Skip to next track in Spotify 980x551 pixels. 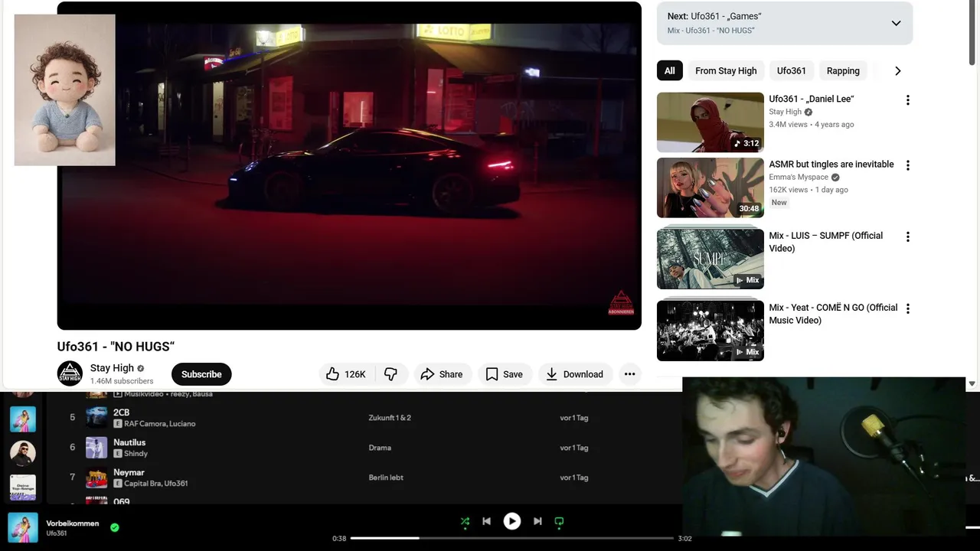click(537, 521)
